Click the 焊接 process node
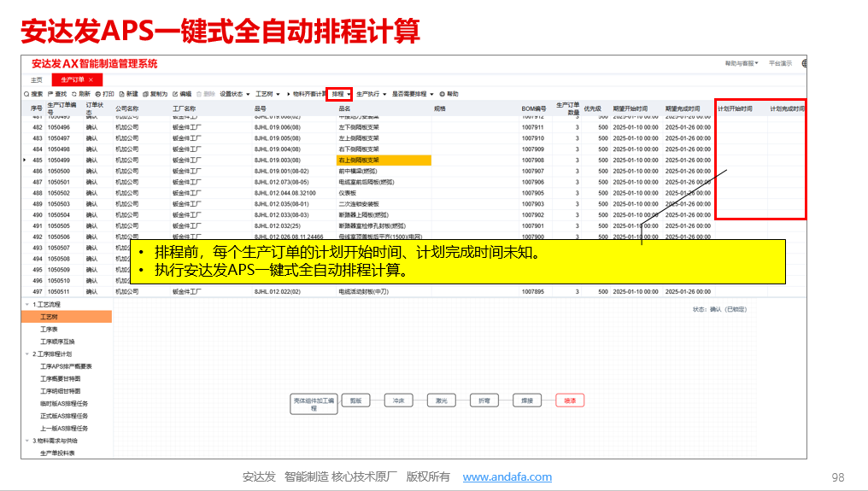Image resolution: width=868 pixels, height=491 pixels. pyautogui.click(x=527, y=400)
